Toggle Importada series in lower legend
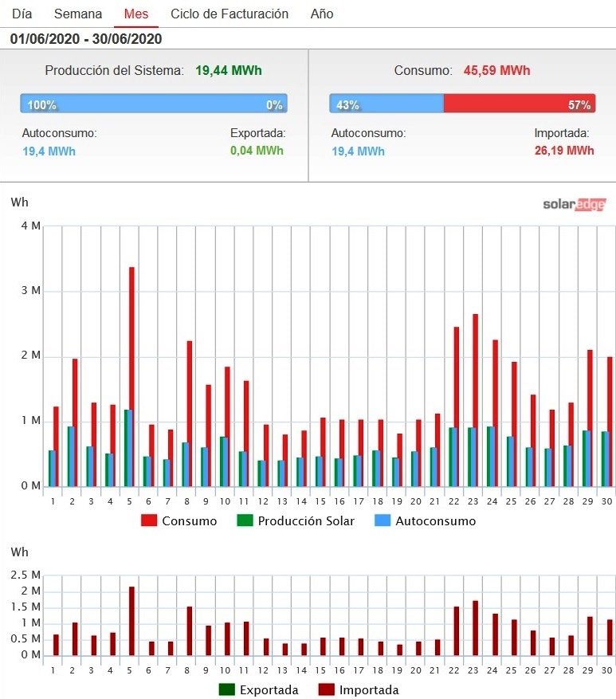This screenshot has height=699, width=616. (368, 690)
